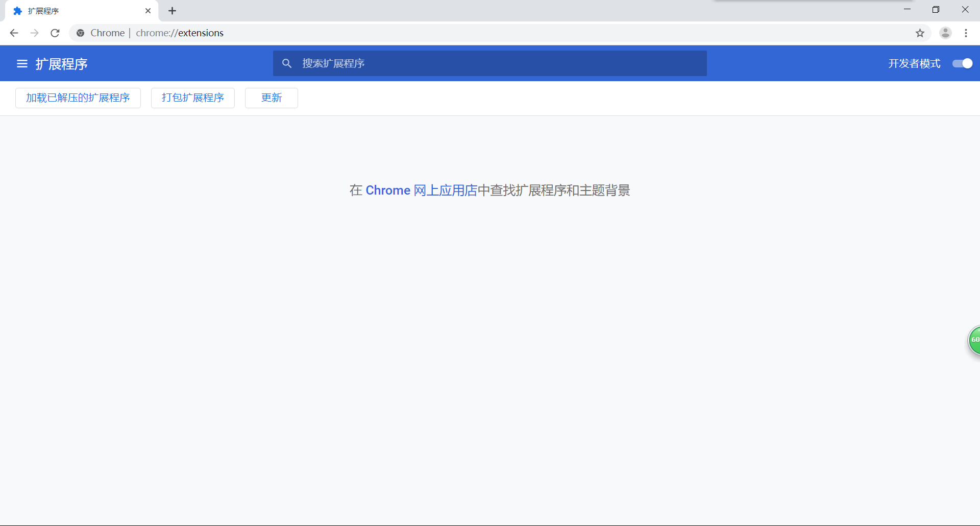
Task: Click 加载已解压的扩展程序 button
Action: click(78, 98)
